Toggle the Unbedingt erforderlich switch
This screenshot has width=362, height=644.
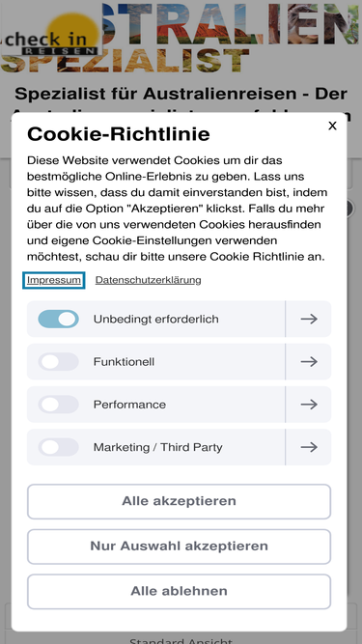[x=58, y=319]
